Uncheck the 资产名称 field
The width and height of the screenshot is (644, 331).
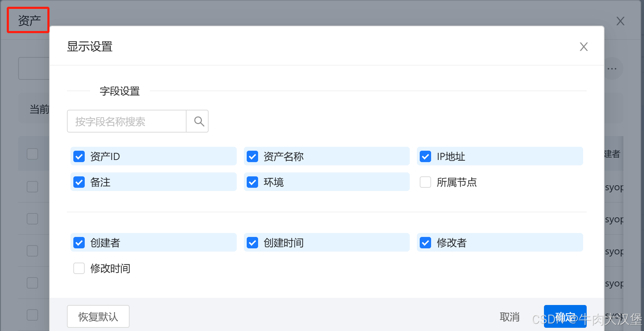[x=252, y=156]
